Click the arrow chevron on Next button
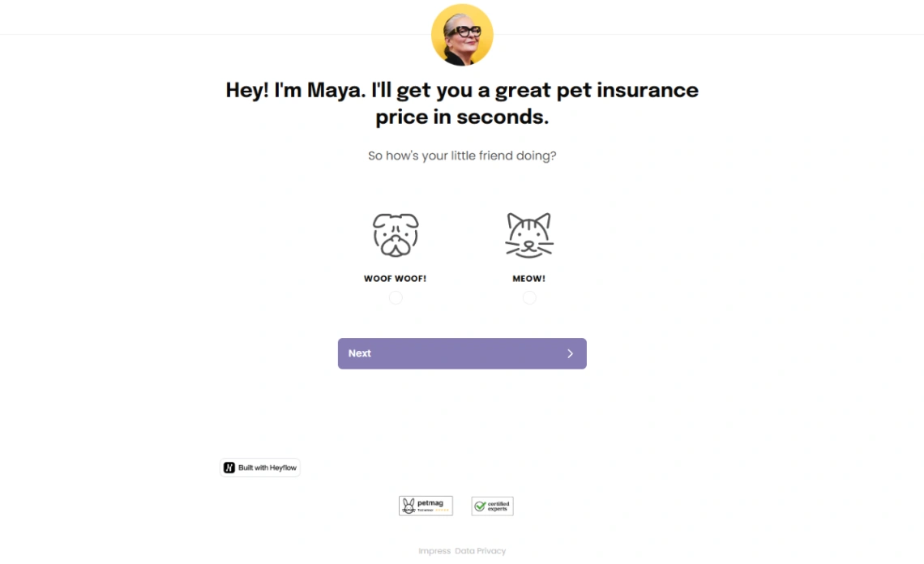 (x=570, y=353)
